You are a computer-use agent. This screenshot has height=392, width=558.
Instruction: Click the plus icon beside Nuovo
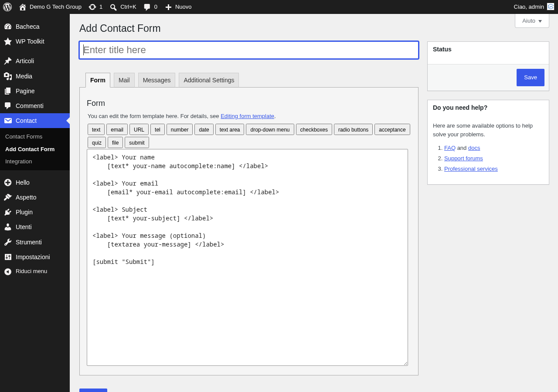(x=168, y=7)
